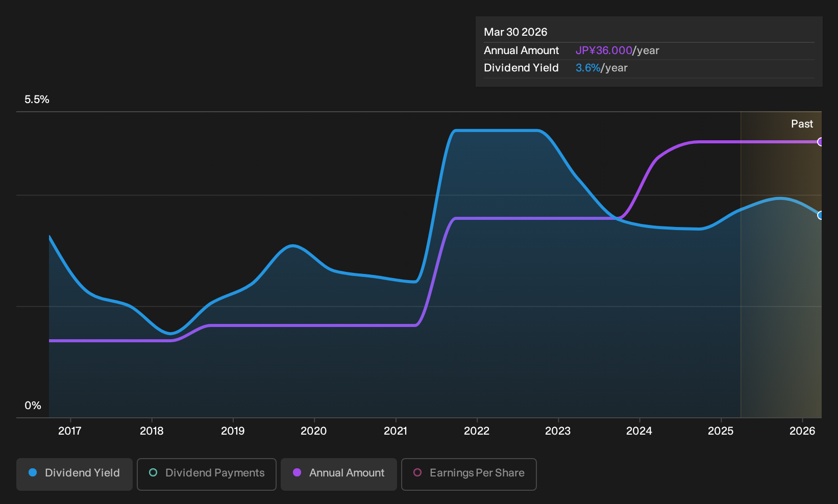Screen dimensions: 838x504
Task: Click the 2020 x-axis label
Action: pyautogui.click(x=314, y=431)
